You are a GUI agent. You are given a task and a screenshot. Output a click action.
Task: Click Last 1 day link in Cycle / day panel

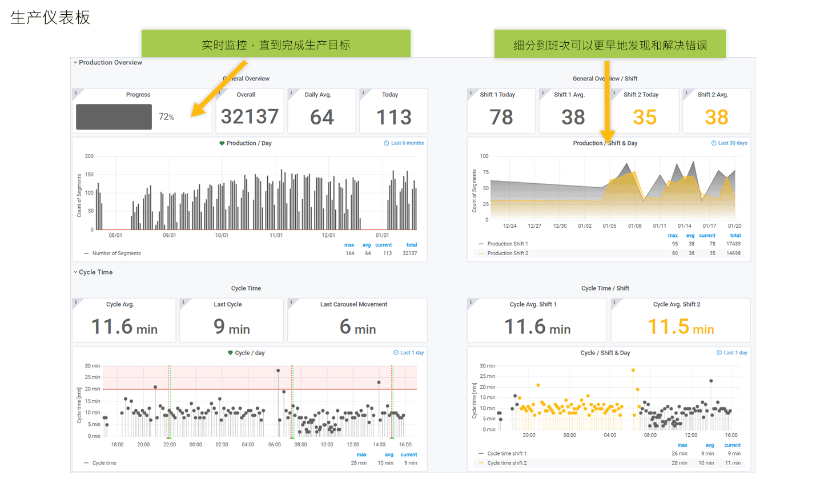coord(412,353)
